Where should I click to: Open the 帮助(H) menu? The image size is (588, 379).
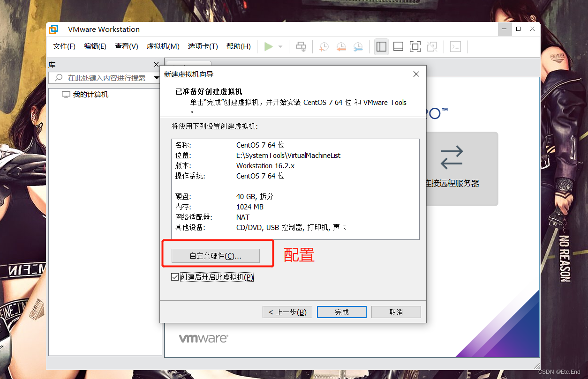(239, 46)
